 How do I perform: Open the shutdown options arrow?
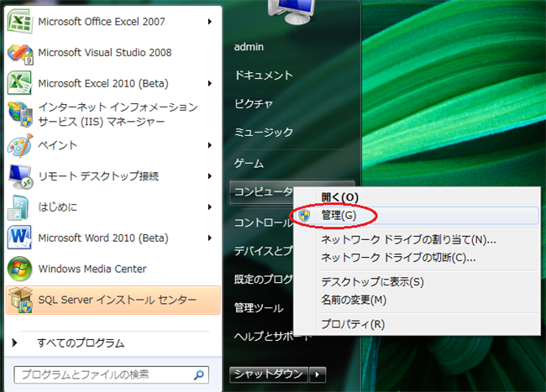tap(318, 374)
